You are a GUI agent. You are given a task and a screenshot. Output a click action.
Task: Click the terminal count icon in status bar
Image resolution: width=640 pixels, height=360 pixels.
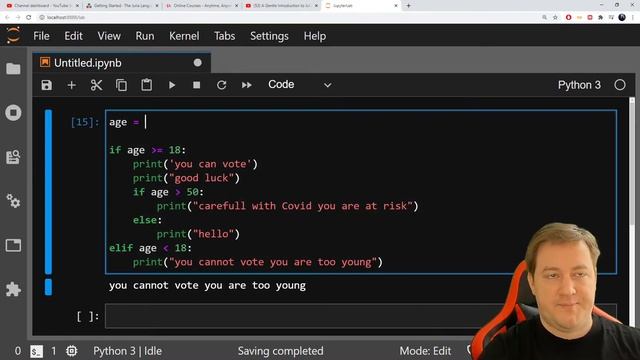(x=36, y=351)
